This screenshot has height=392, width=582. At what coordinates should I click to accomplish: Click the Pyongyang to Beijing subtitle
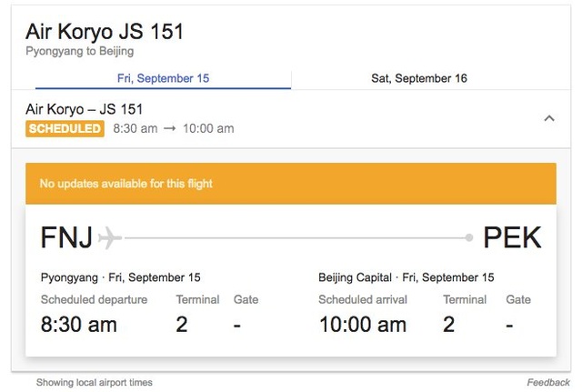80,52
